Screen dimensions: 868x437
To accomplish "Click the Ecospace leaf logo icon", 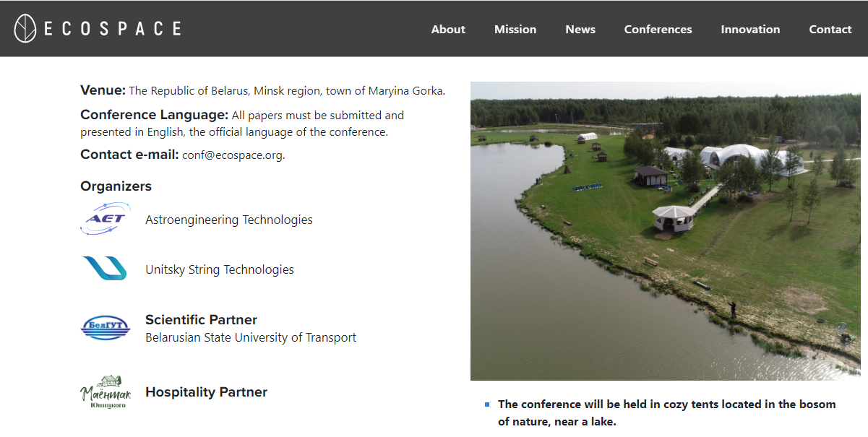I will pyautogui.click(x=25, y=29).
